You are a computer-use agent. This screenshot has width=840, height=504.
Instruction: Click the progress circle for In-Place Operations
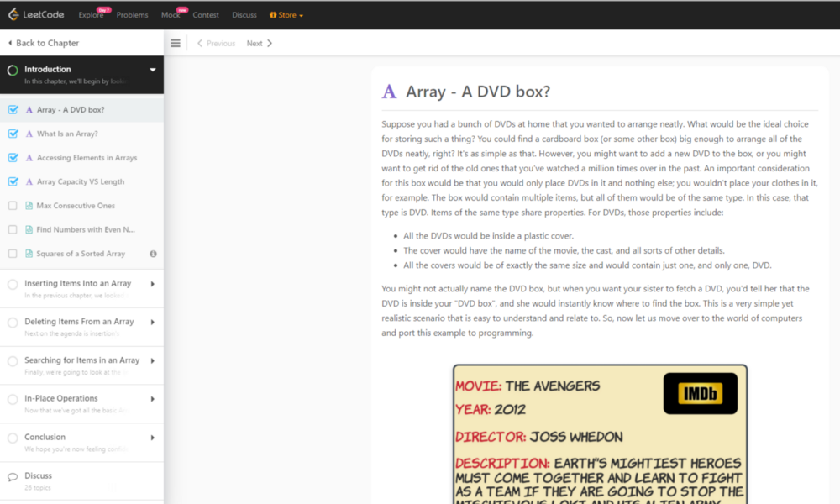click(13, 399)
